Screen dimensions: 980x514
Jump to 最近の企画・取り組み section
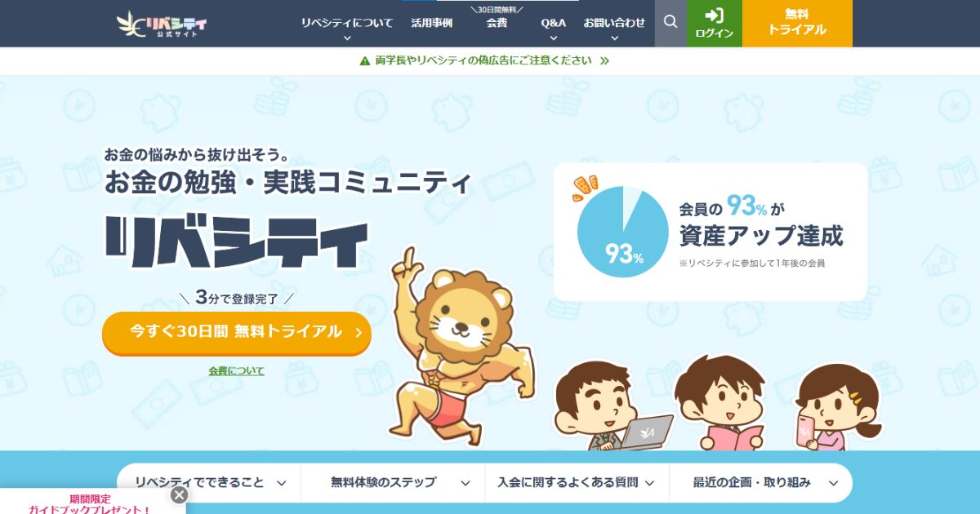pos(761,482)
